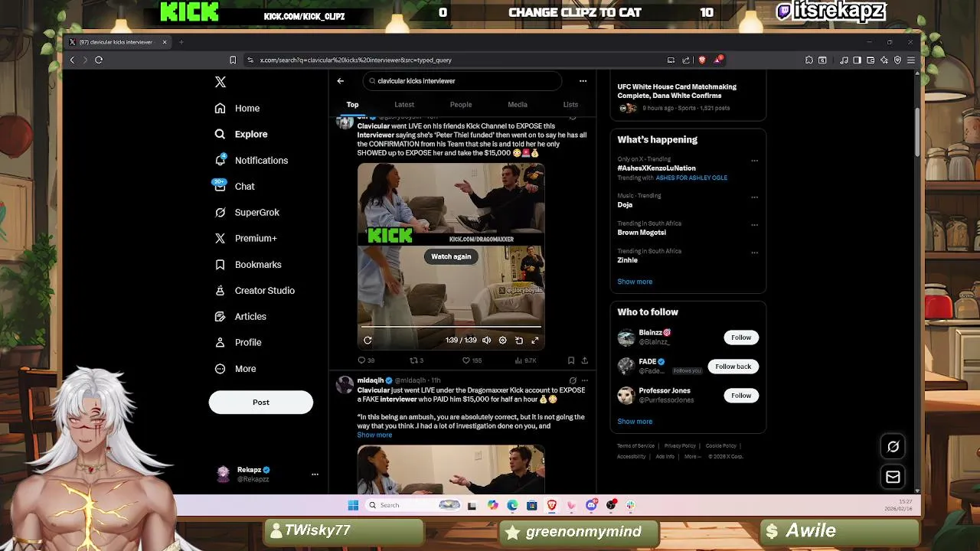Mute the video with the speaker icon
Viewport: 980px width, 551px height.
(x=486, y=340)
